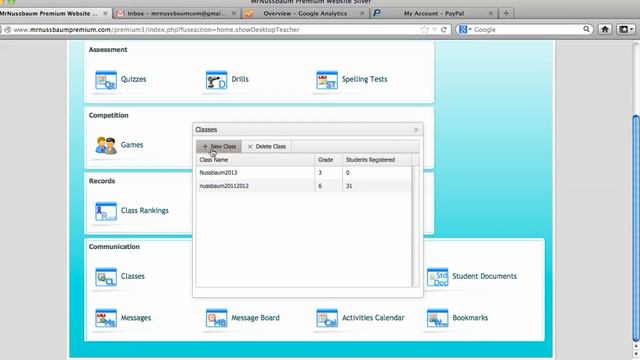This screenshot has height=360, width=640.
Task: Open the Spelling Tests icon
Action: [327, 80]
